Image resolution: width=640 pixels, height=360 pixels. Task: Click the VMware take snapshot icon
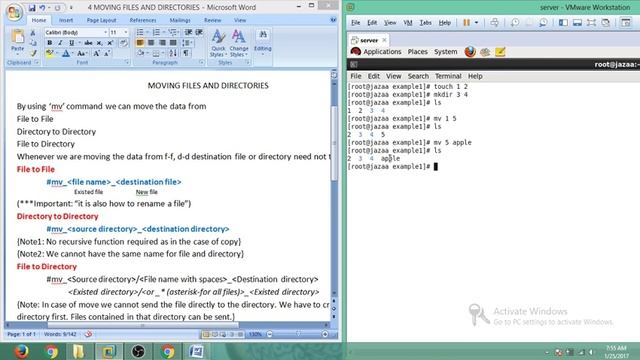click(x=515, y=22)
